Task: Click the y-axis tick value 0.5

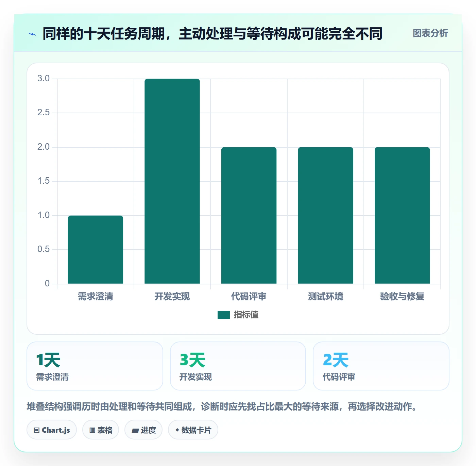Action: (44, 249)
